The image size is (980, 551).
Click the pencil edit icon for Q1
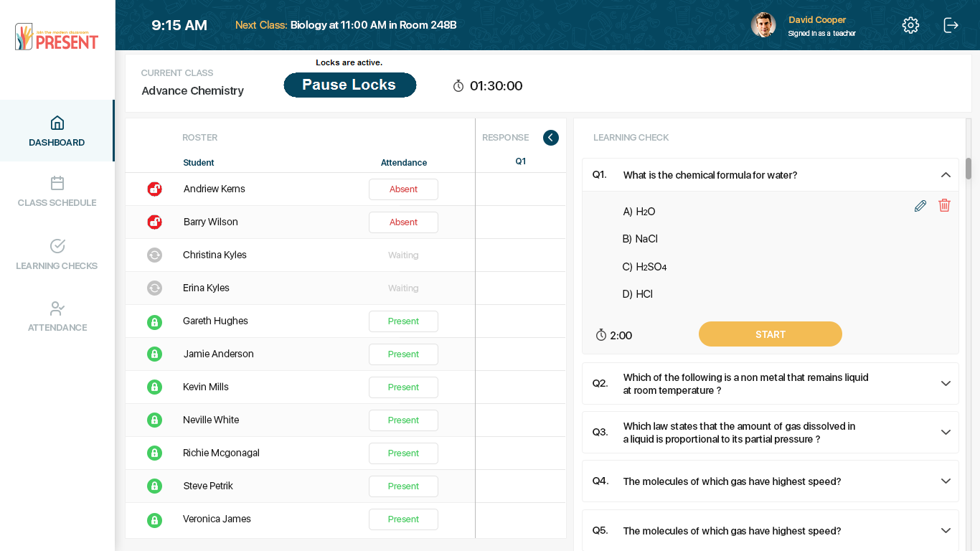click(x=920, y=206)
